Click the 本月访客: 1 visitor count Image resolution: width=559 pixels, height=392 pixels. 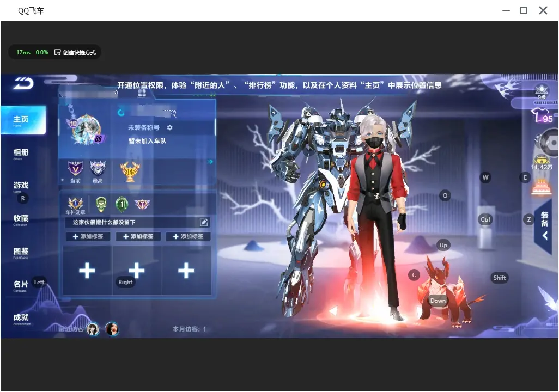[189, 329]
